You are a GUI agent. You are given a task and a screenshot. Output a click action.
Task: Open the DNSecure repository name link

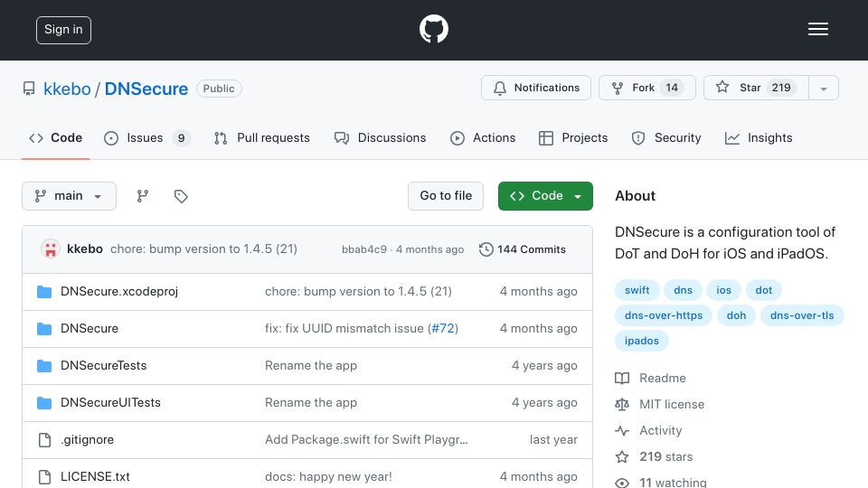146,89
